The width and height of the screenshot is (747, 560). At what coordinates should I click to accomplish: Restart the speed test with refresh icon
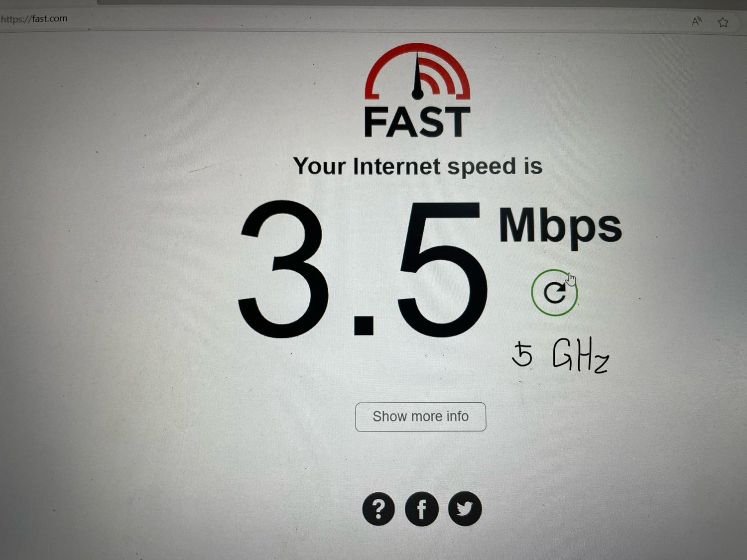point(554,293)
